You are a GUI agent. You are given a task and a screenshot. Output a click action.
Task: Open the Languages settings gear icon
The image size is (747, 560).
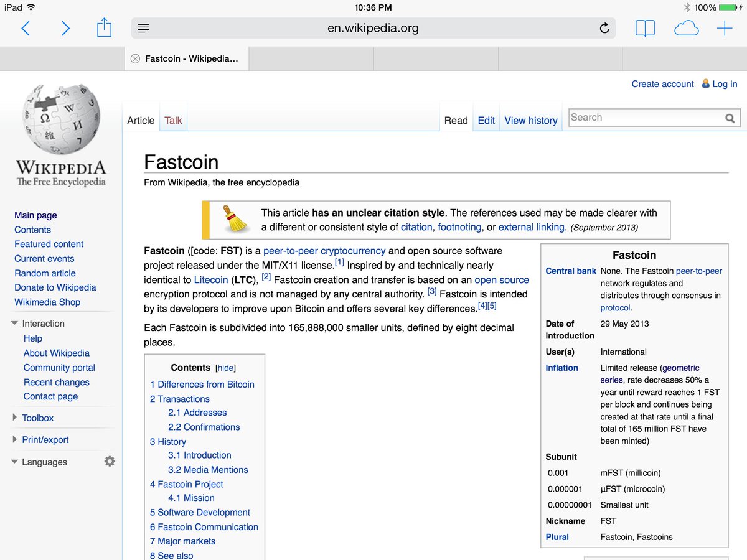(x=110, y=461)
